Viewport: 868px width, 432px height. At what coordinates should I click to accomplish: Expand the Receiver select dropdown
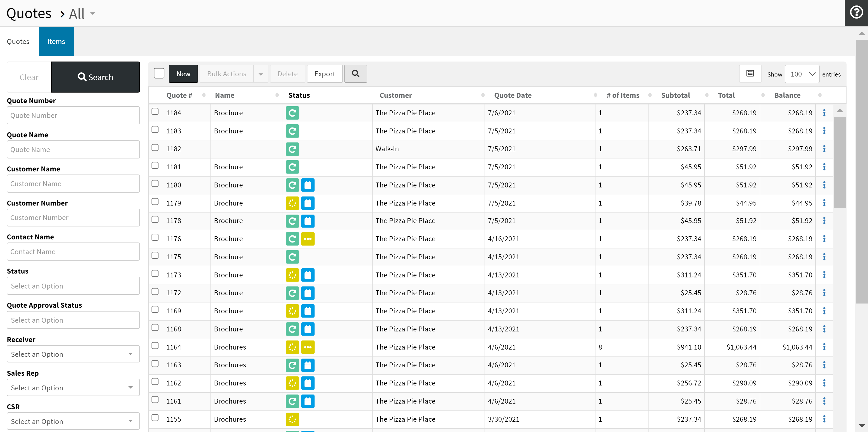tap(73, 354)
